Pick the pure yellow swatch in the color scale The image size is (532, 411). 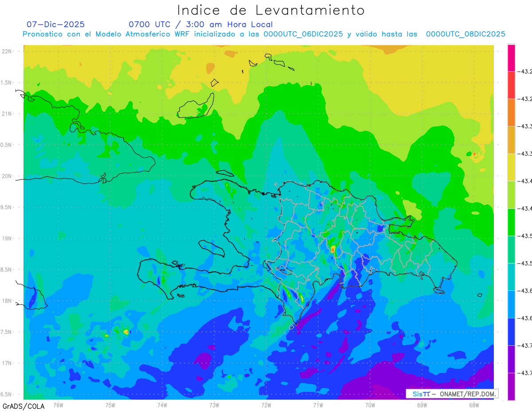click(511, 167)
